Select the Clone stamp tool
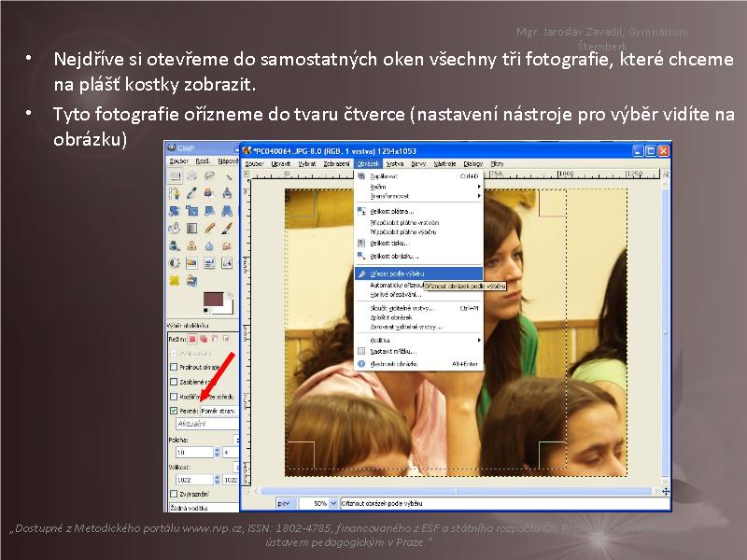Screen dimensions: 747x560 pos(192,245)
